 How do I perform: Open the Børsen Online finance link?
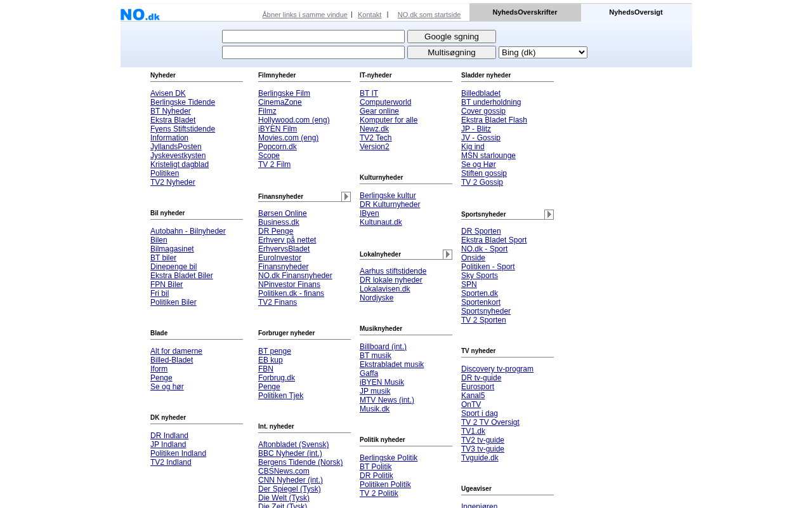pyautogui.click(x=282, y=213)
